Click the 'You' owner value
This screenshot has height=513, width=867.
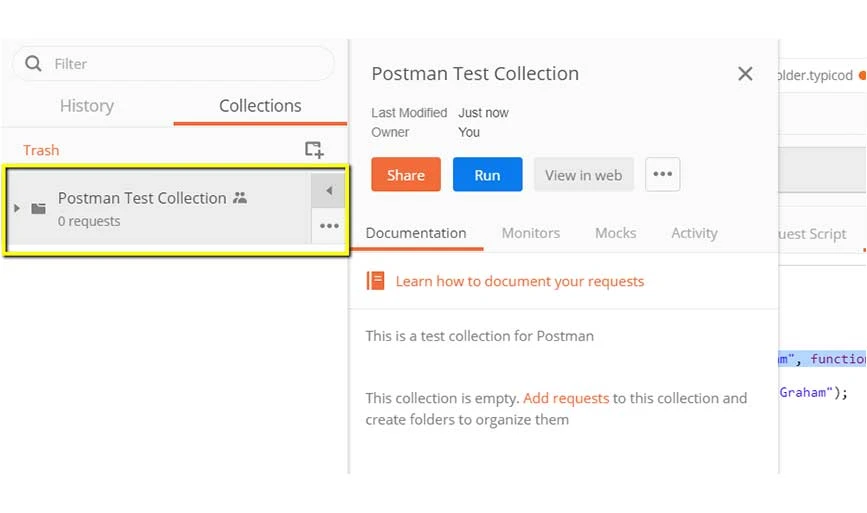tap(469, 132)
